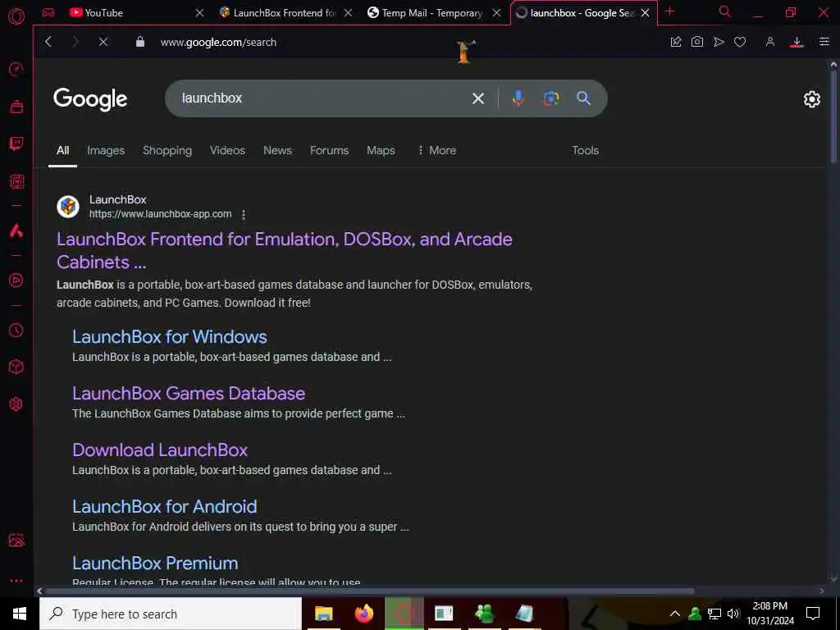Screen dimensions: 840x630
Task: Open the profile account icon
Action: point(769,42)
